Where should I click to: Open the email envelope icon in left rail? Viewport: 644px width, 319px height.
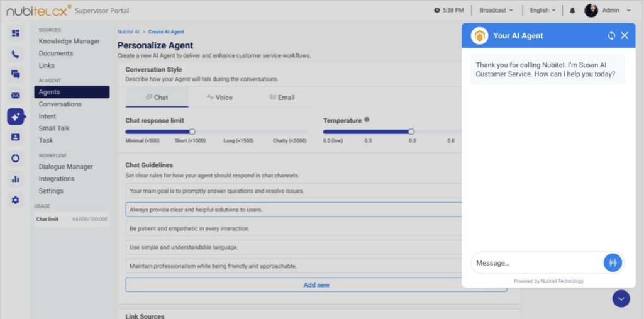pos(16,96)
